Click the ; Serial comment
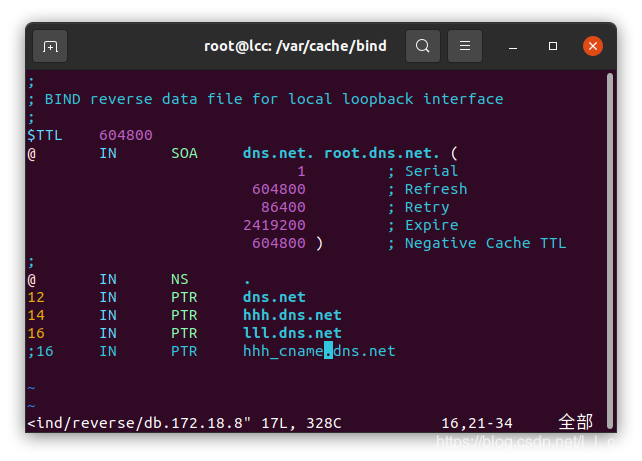 click(x=423, y=171)
